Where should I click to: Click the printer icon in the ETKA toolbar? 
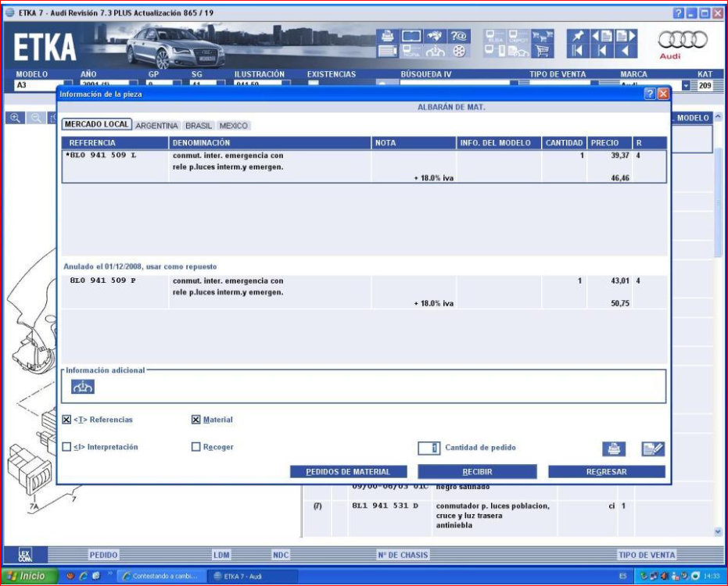tap(388, 36)
